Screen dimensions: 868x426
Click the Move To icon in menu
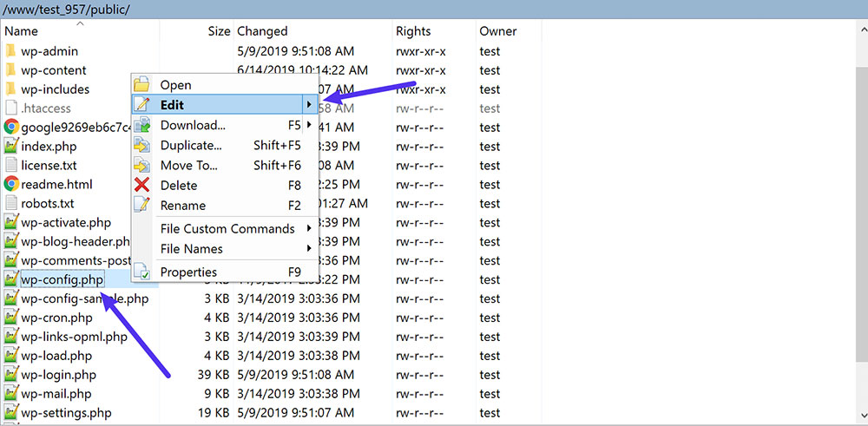tap(142, 165)
